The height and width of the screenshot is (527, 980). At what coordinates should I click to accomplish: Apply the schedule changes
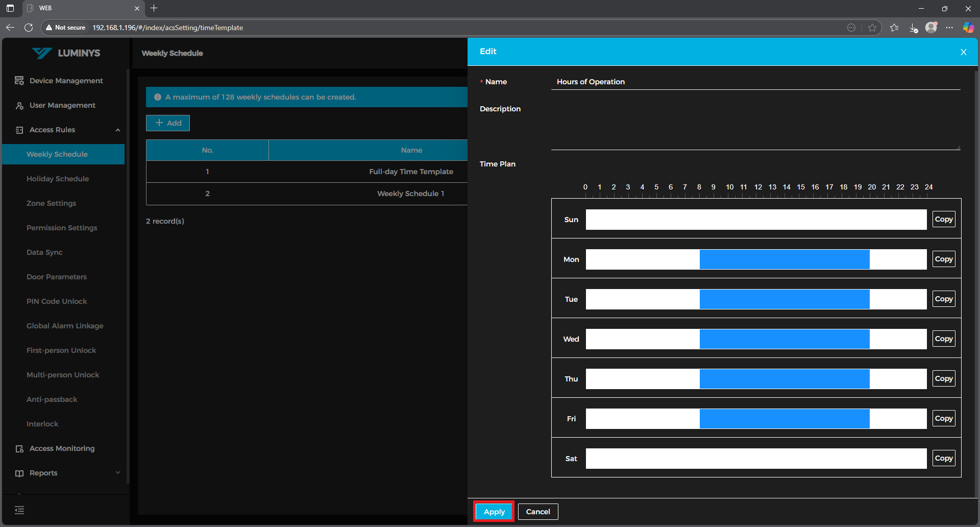[x=494, y=512]
